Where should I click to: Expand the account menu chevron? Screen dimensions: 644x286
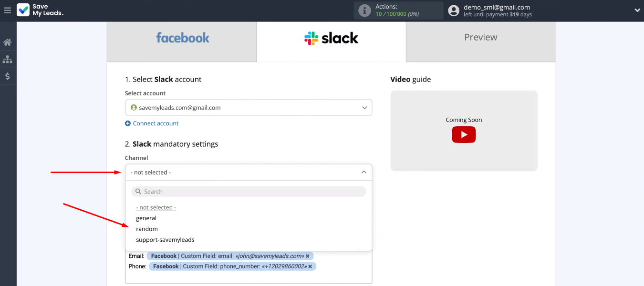pyautogui.click(x=637, y=10)
